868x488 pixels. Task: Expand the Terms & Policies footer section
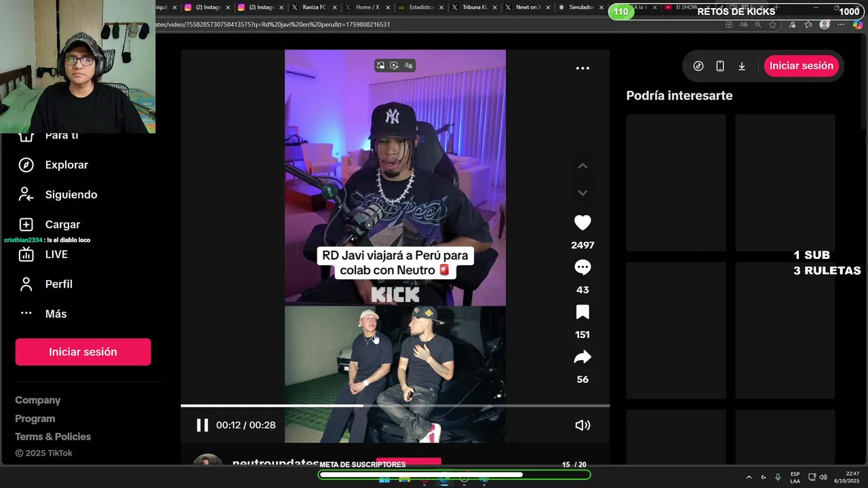click(53, 437)
